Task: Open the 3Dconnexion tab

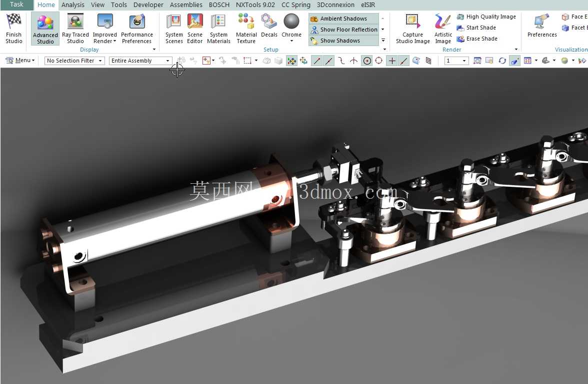Action: pyautogui.click(x=335, y=5)
